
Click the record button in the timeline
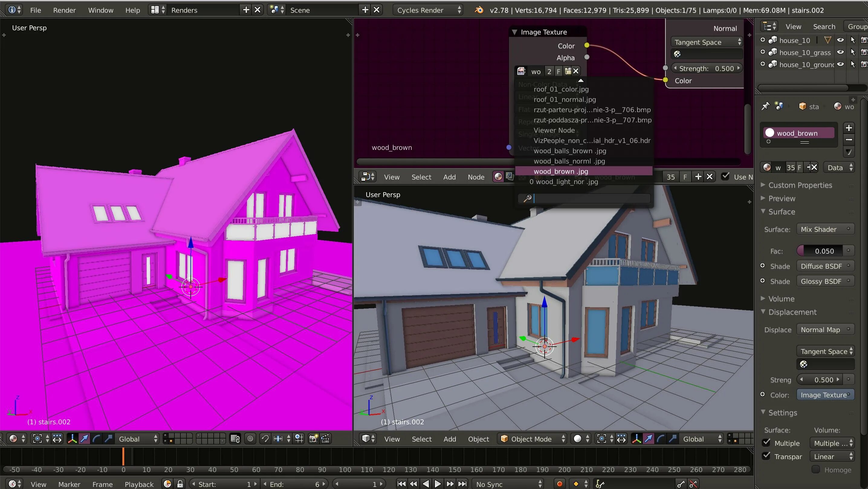coord(559,484)
